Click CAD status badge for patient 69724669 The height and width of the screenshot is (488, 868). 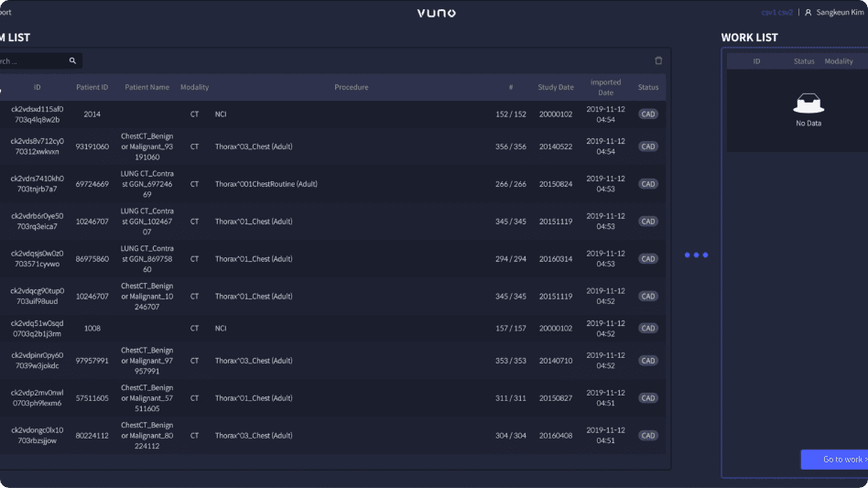click(648, 184)
